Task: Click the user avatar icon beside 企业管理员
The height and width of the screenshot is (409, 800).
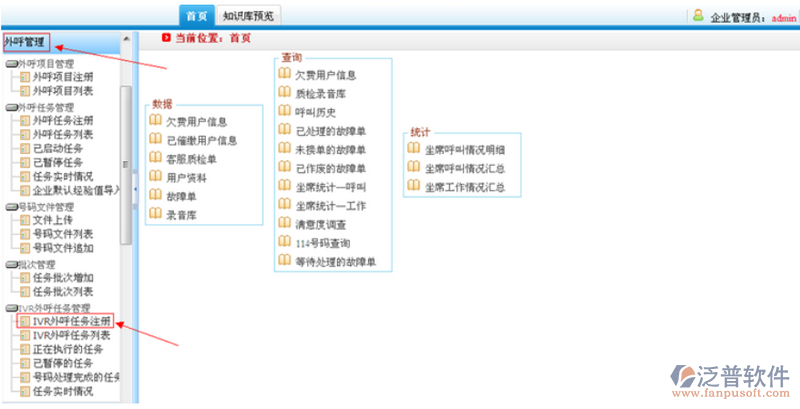Action: click(x=697, y=16)
